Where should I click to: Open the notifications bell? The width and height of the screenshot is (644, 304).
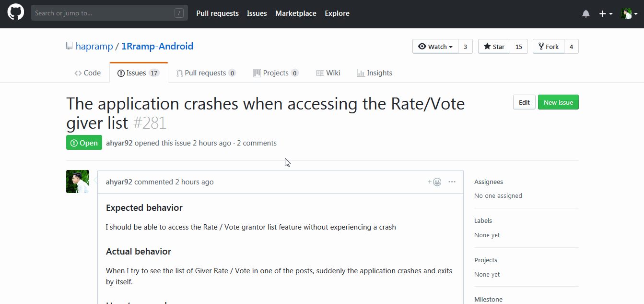point(586,14)
